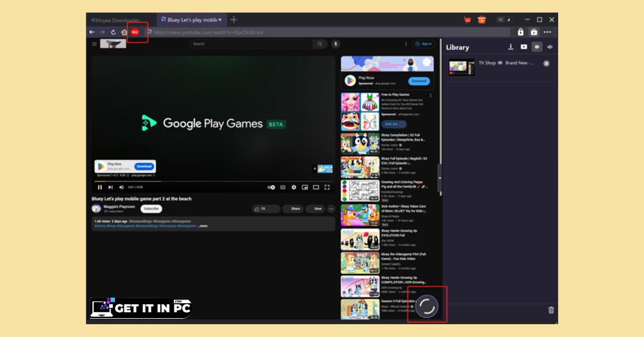Remove the TV Shop item from Library

546,63
